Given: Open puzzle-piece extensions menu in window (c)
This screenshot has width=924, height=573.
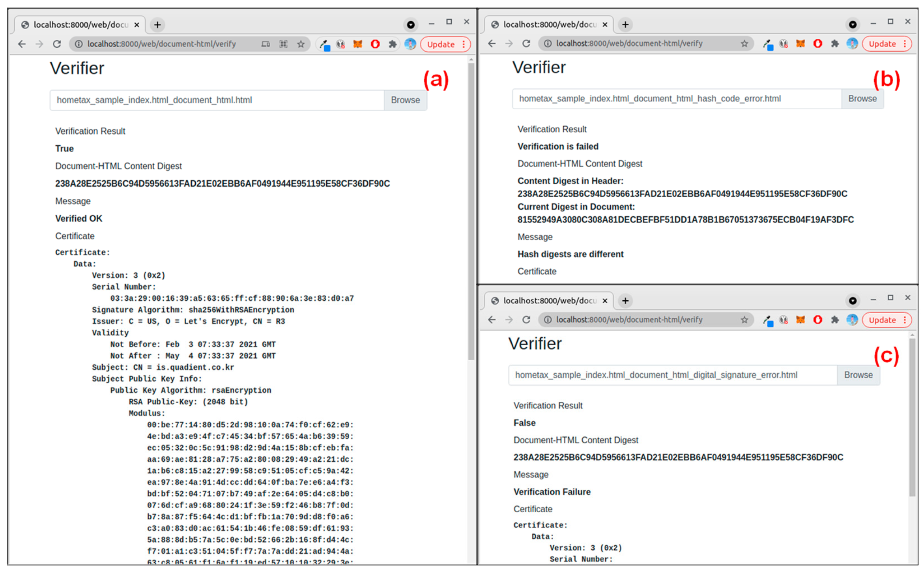Looking at the screenshot, I should [834, 320].
